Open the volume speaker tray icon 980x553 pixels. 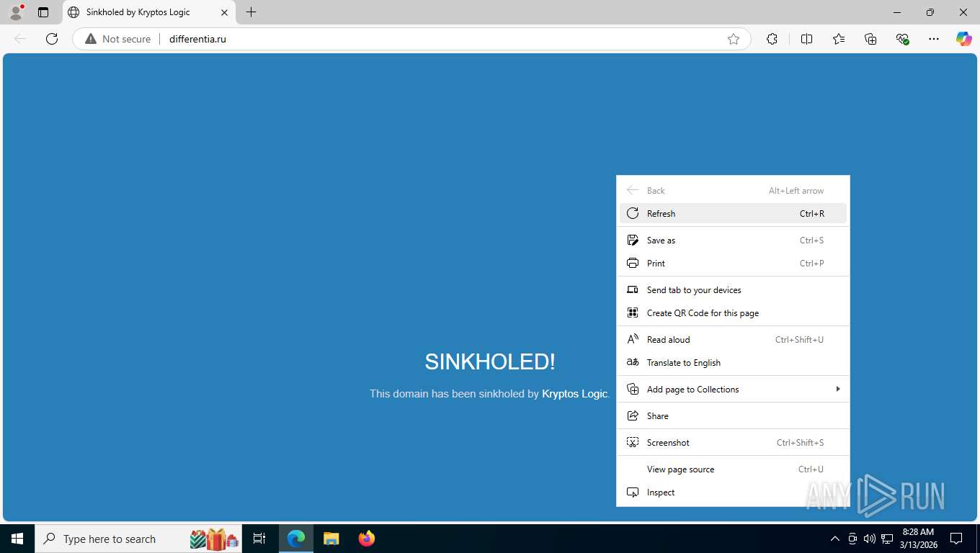[870, 539]
